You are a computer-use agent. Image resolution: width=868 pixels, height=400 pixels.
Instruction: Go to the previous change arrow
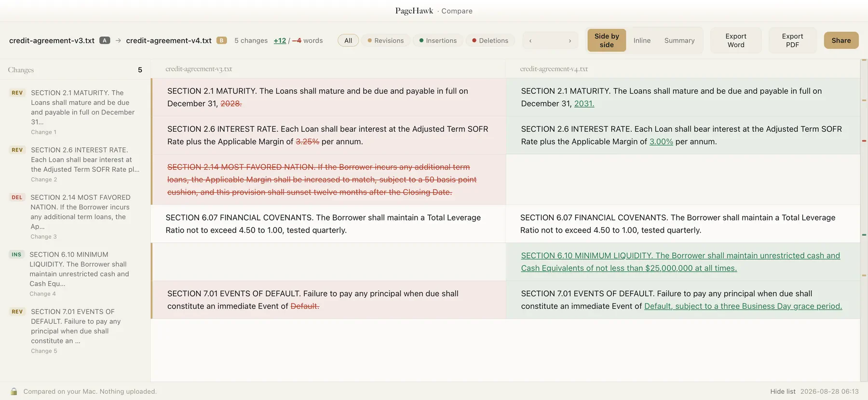pos(530,41)
